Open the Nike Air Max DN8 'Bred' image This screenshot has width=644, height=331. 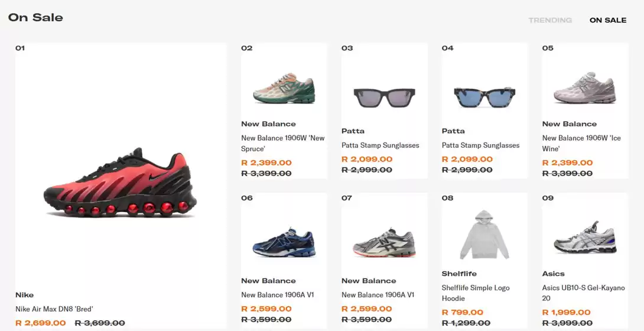click(120, 182)
